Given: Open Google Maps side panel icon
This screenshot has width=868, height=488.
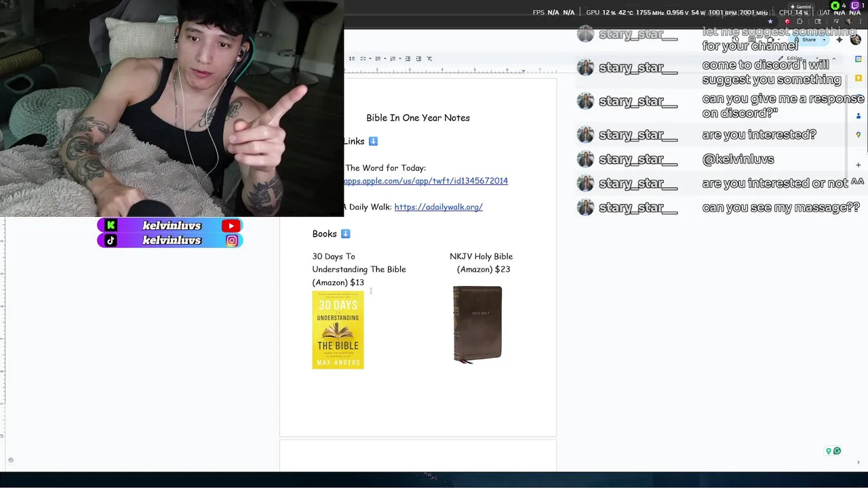Looking at the screenshot, I should (858, 135).
